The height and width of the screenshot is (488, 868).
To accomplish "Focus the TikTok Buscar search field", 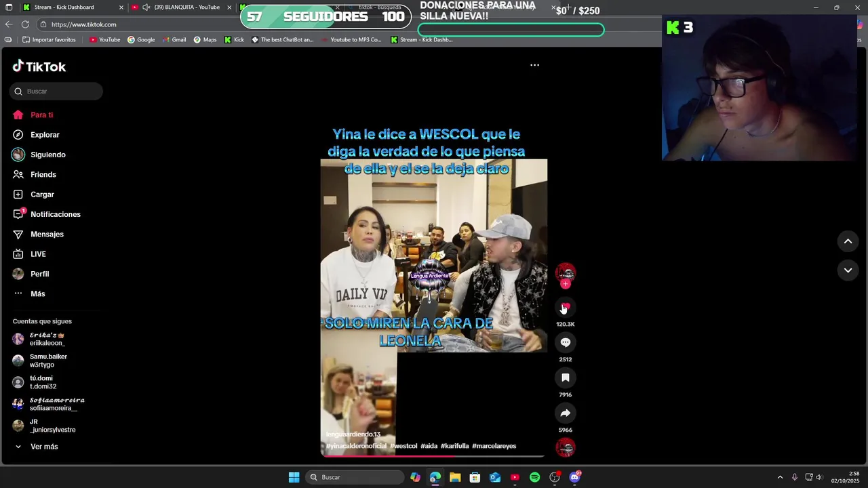I will (56, 91).
